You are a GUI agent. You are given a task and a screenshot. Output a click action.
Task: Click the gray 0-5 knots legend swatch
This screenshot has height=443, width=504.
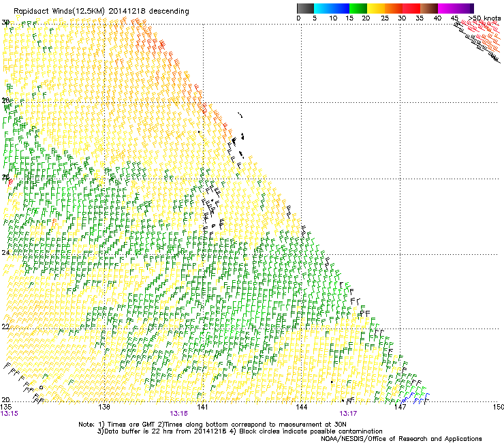click(305, 8)
